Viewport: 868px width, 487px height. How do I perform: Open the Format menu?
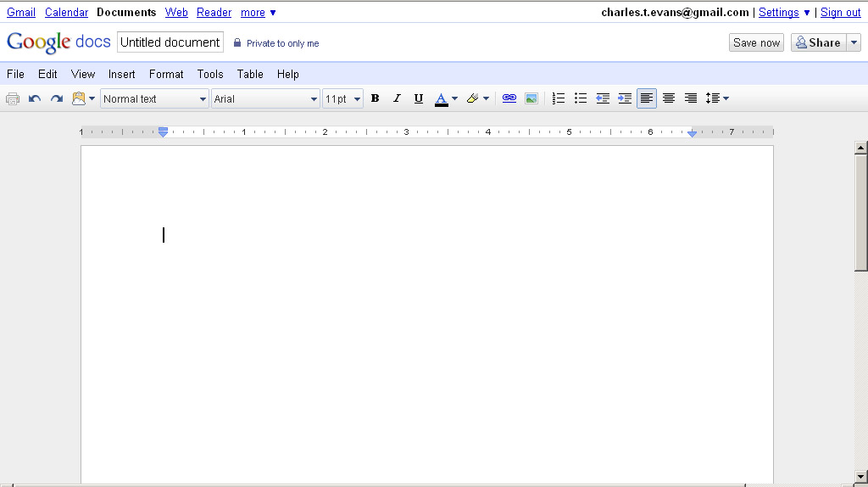click(x=166, y=75)
